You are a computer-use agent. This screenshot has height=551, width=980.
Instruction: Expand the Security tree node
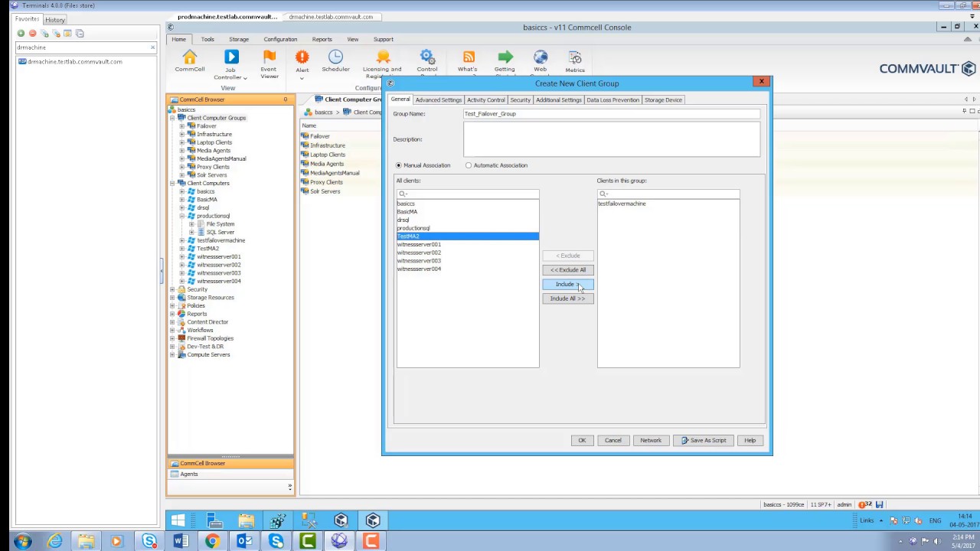tap(172, 289)
